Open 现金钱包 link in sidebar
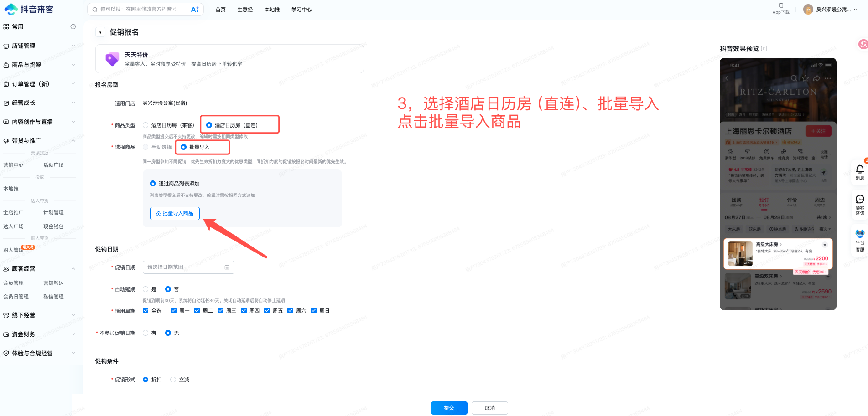Image resolution: width=868 pixels, height=416 pixels. (53, 226)
